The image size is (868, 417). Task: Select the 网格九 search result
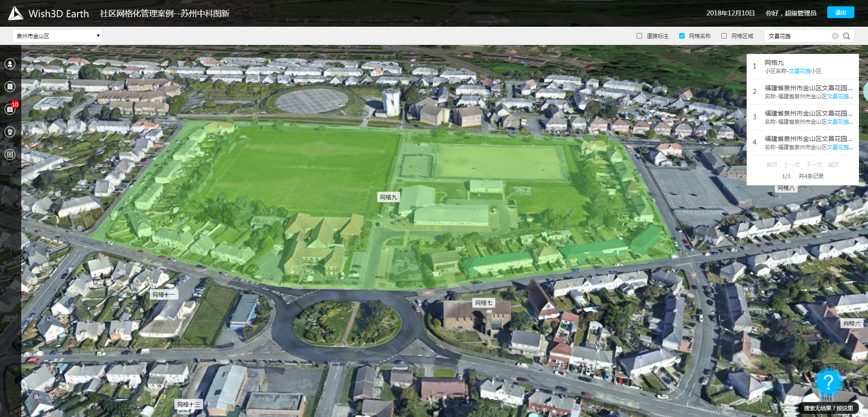coord(802,66)
